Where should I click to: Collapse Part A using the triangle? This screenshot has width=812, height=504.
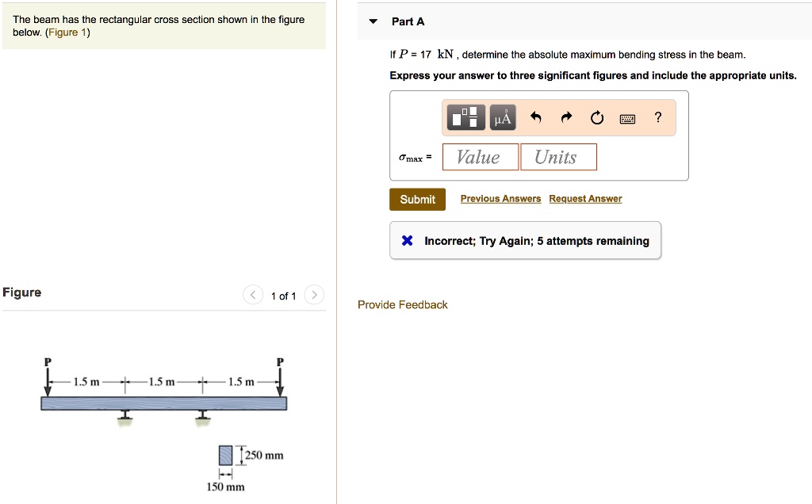(373, 21)
